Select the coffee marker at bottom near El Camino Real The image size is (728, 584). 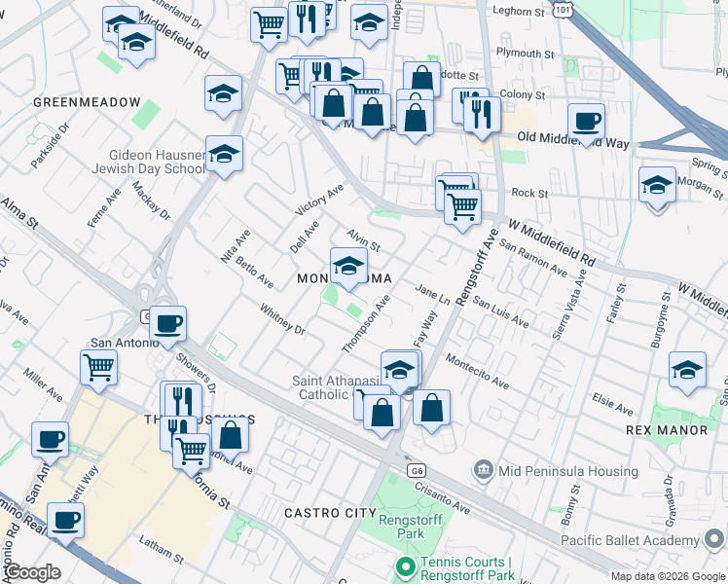coord(65,523)
